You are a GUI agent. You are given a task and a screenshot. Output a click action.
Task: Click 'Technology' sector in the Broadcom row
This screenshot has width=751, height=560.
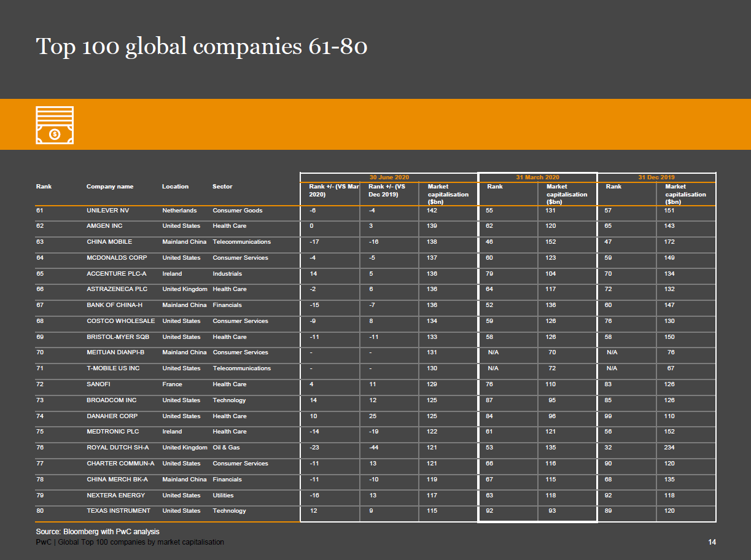click(229, 400)
